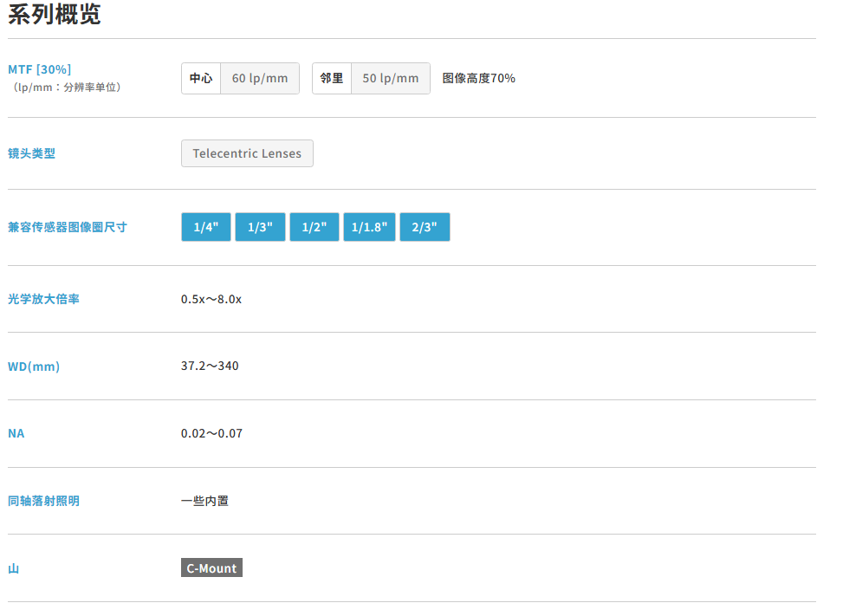The height and width of the screenshot is (616, 843).
Task: Choose the 1/2" sensor size tag
Action: coord(315,227)
